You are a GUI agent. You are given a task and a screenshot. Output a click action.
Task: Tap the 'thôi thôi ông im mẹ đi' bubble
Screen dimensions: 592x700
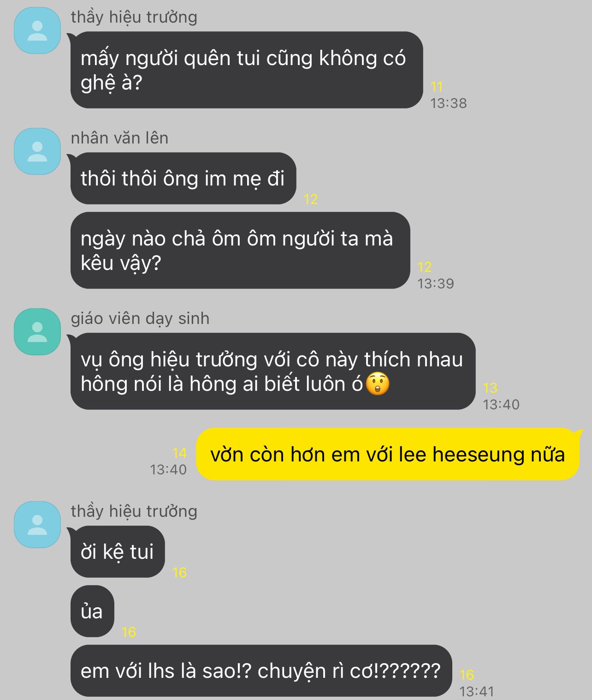(x=183, y=179)
